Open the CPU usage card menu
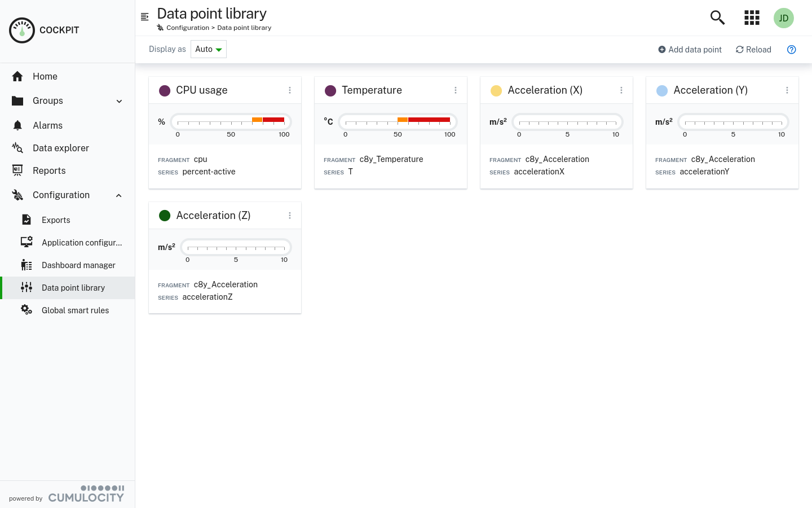 point(290,90)
